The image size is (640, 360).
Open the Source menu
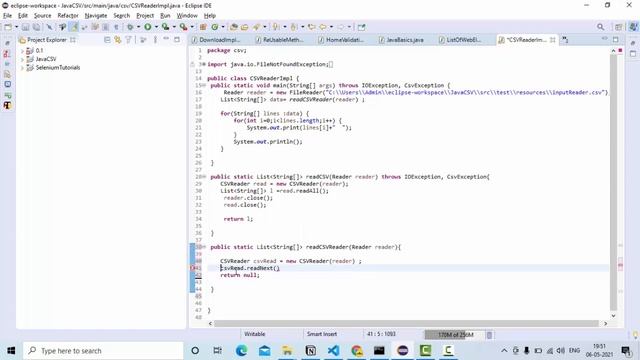click(42, 16)
